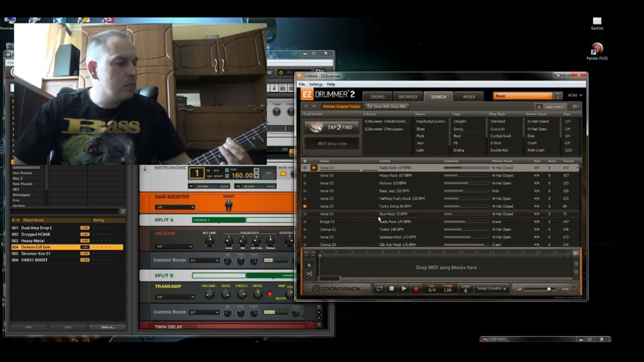Filter by Hi-Hat Closed power hand
The image size is (644, 362).
pyautogui.click(x=538, y=121)
